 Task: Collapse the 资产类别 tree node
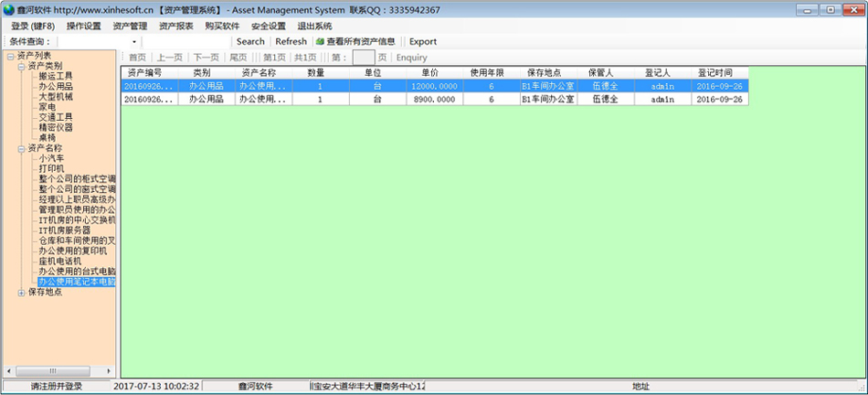[x=22, y=67]
